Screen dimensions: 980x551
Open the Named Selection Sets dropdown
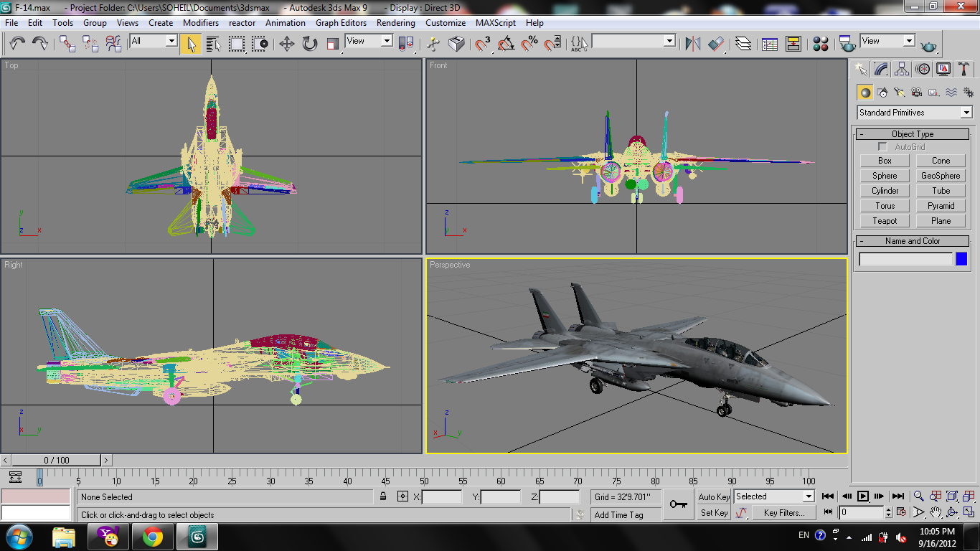pos(633,41)
